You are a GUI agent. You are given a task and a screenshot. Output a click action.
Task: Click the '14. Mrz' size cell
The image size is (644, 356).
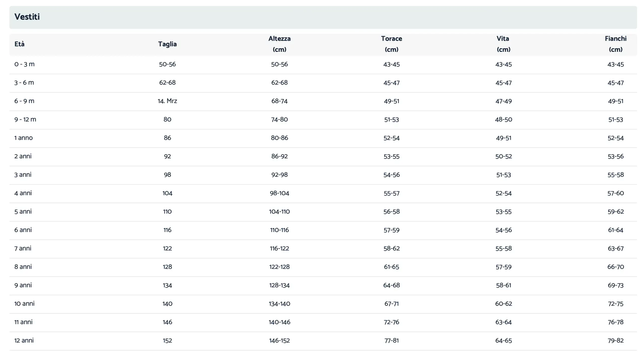pos(167,101)
